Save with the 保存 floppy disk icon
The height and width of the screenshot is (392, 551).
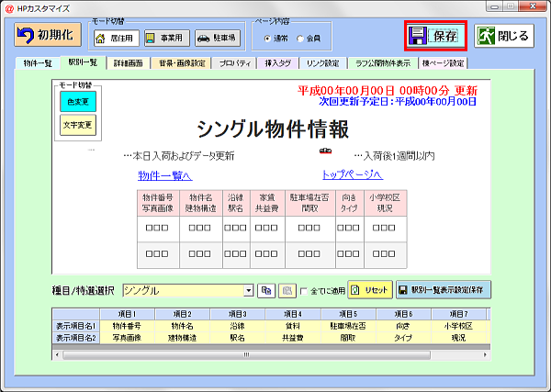tap(418, 36)
